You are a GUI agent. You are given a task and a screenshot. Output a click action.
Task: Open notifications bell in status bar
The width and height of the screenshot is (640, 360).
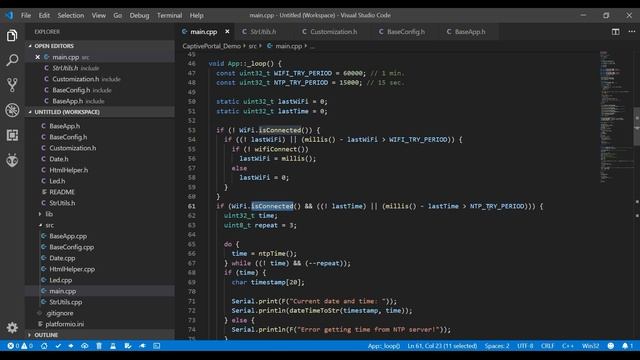point(627,346)
